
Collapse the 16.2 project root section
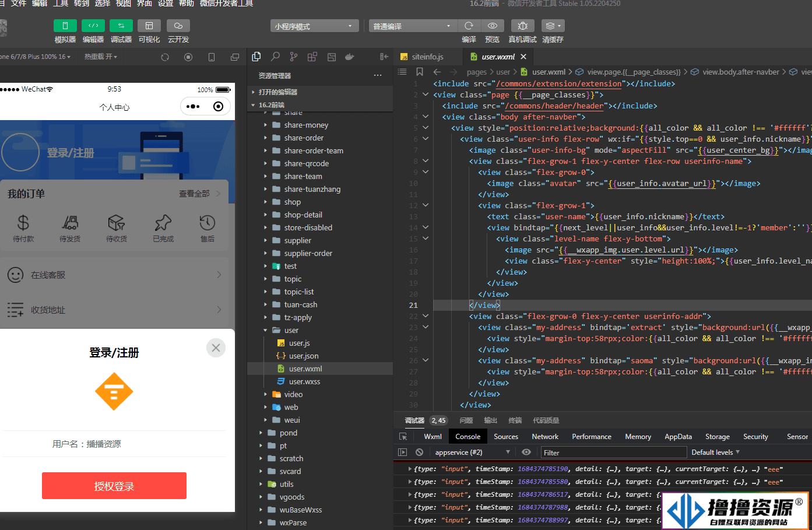[320, 105]
